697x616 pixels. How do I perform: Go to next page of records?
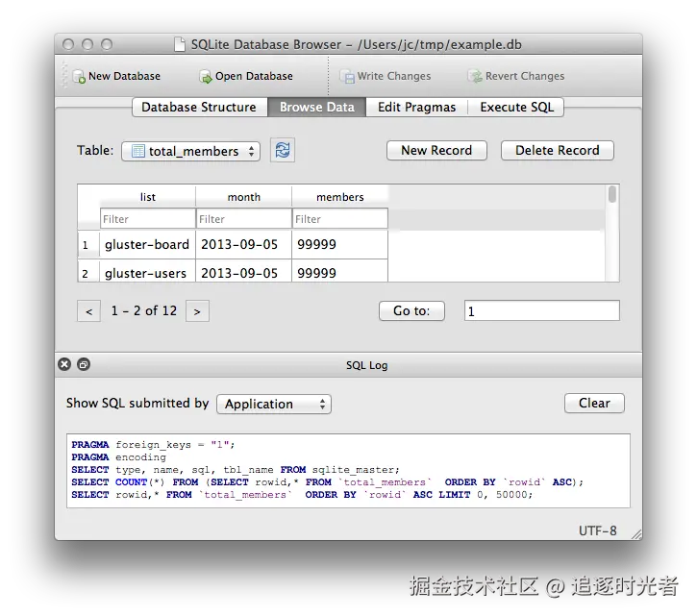pyautogui.click(x=197, y=311)
